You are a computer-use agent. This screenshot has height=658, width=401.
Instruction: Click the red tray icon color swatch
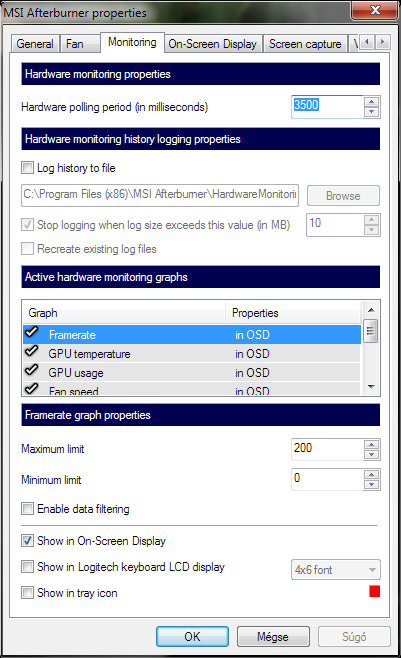coord(375,591)
